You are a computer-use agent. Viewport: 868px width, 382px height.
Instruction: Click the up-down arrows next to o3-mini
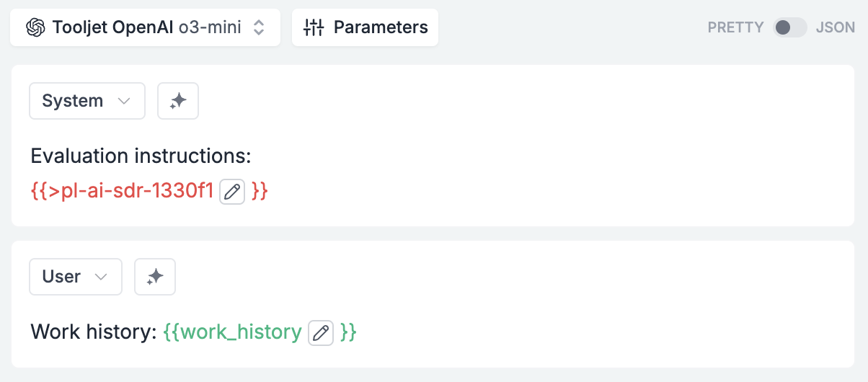pos(259,27)
